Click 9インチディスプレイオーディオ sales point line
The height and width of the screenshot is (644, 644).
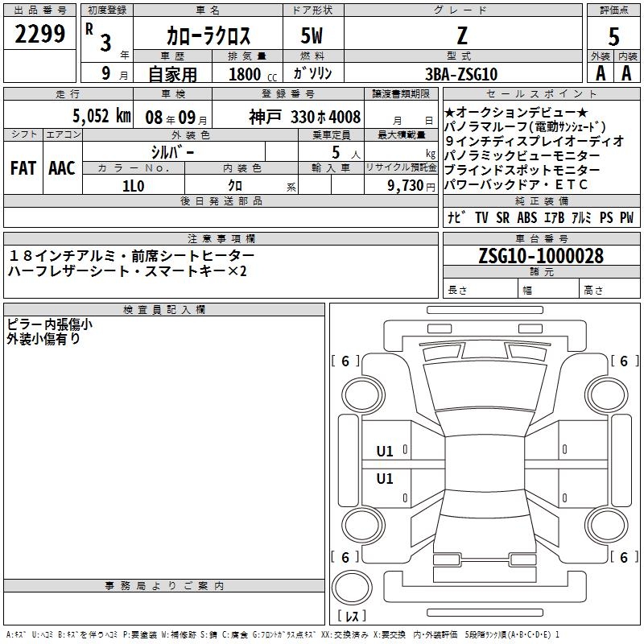tap(535, 141)
